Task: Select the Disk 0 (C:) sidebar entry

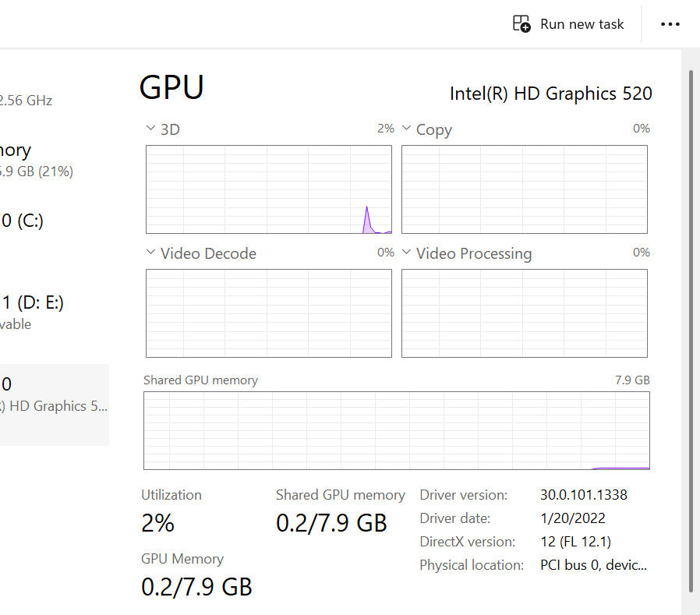Action: [x=23, y=221]
